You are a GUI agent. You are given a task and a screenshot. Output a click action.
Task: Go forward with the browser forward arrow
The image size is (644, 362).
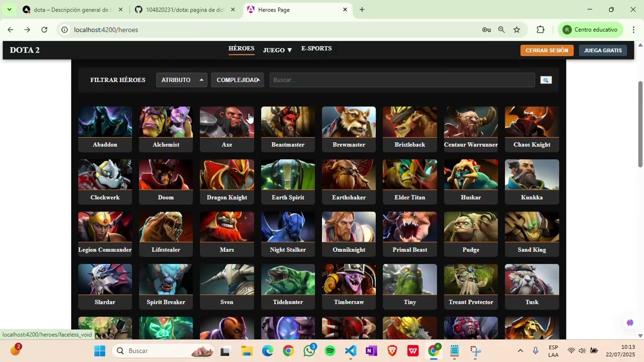[27, 30]
